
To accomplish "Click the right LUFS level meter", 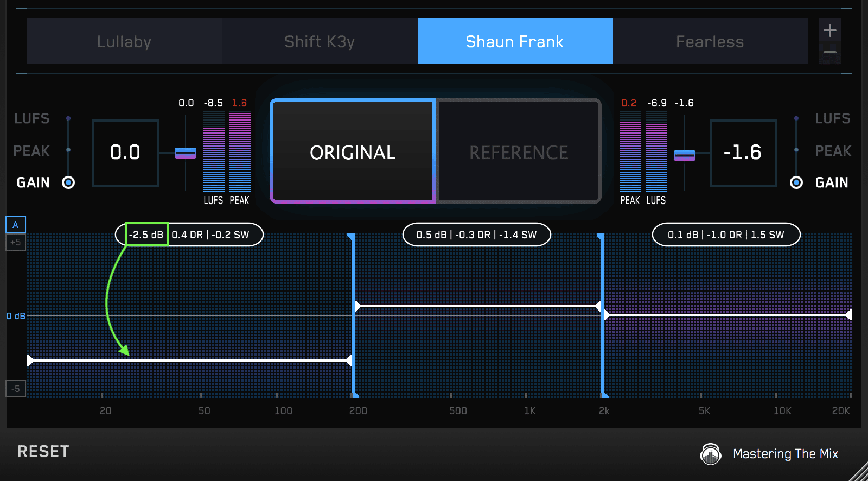I will point(656,151).
